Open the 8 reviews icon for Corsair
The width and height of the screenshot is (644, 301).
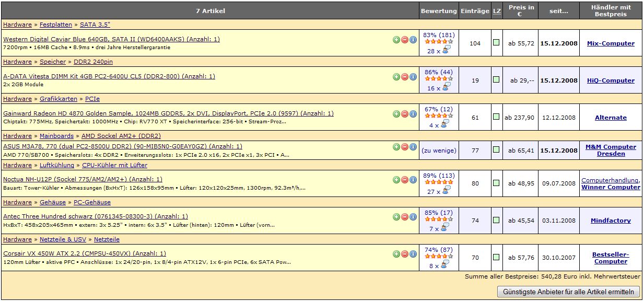444,265
